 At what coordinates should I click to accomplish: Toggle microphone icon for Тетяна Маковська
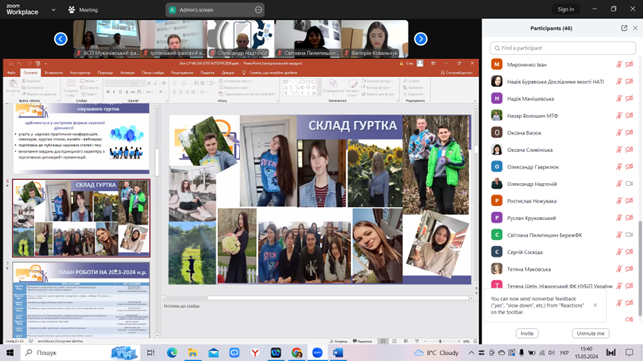619,269
